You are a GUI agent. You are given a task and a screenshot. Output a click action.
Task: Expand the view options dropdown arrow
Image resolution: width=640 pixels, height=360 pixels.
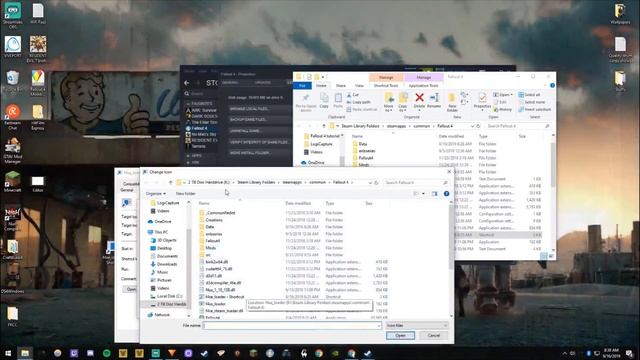[423, 193]
